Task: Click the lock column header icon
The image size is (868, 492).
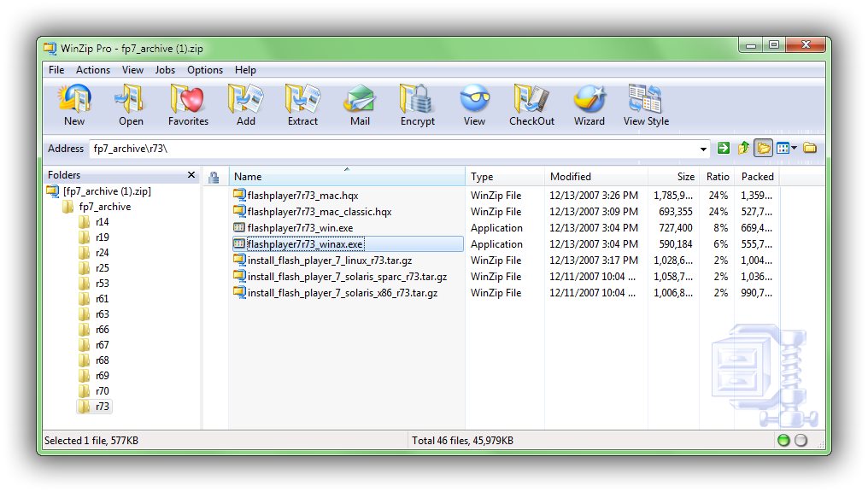Action: click(214, 177)
